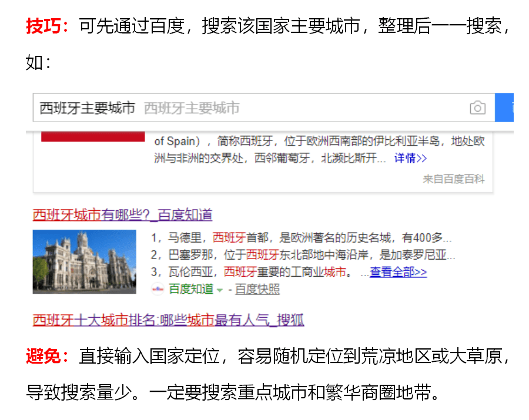The height and width of the screenshot is (420, 529).
Task: Click the Baidu Zhidao logo icon
Action: pos(158,288)
